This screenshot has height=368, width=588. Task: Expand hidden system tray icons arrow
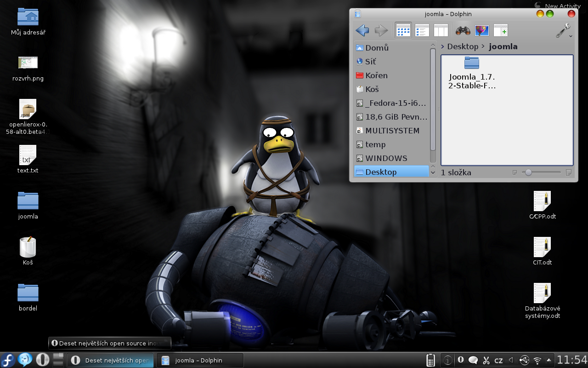click(549, 360)
